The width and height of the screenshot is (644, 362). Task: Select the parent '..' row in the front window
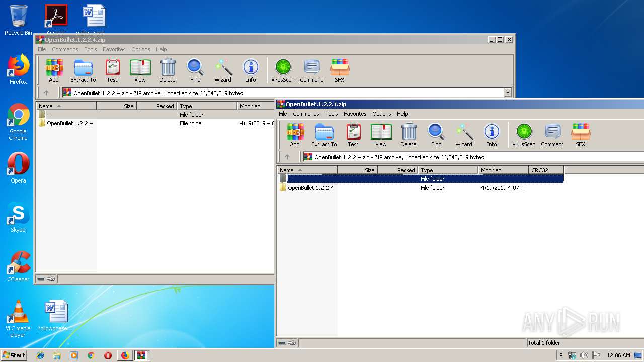(421, 178)
